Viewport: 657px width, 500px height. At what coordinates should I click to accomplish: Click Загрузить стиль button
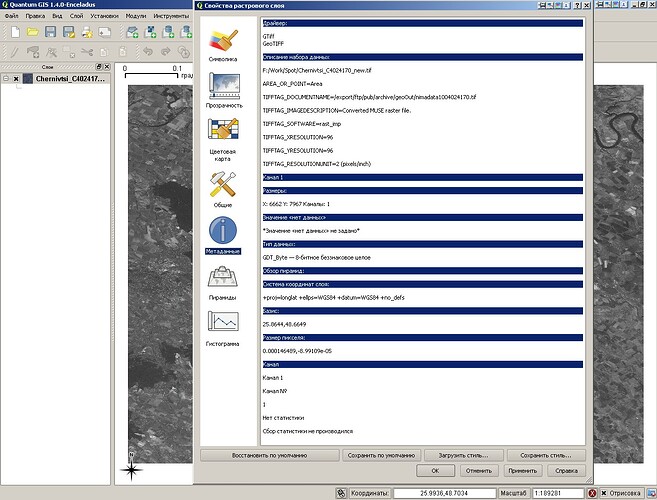tap(463, 455)
